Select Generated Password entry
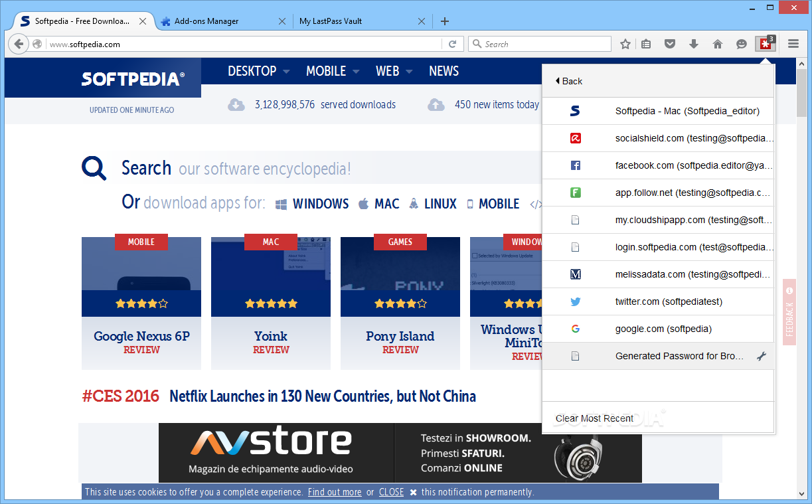Screen dimensions: 812x504 tap(659, 356)
